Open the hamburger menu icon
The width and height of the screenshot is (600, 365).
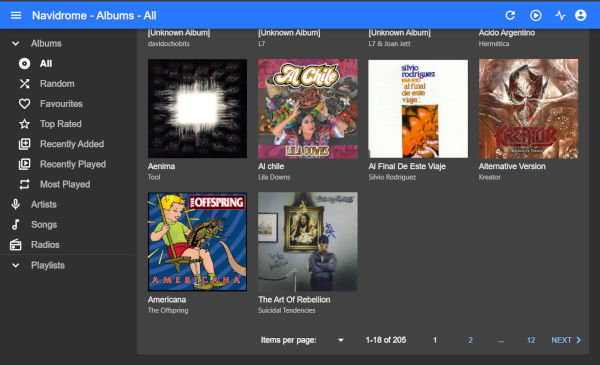point(16,15)
